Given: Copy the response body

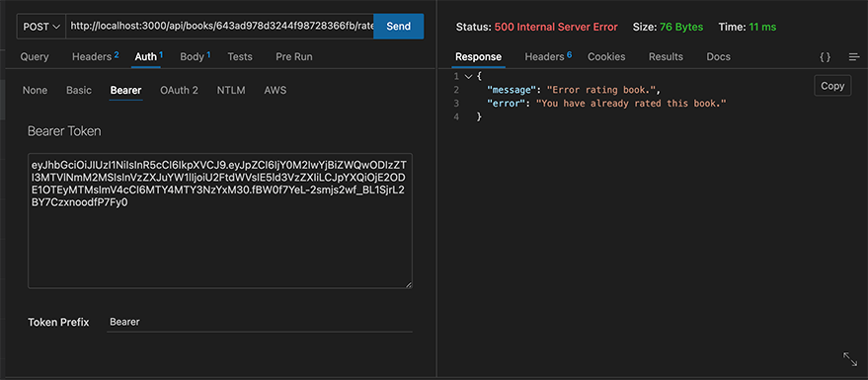Looking at the screenshot, I should [832, 86].
